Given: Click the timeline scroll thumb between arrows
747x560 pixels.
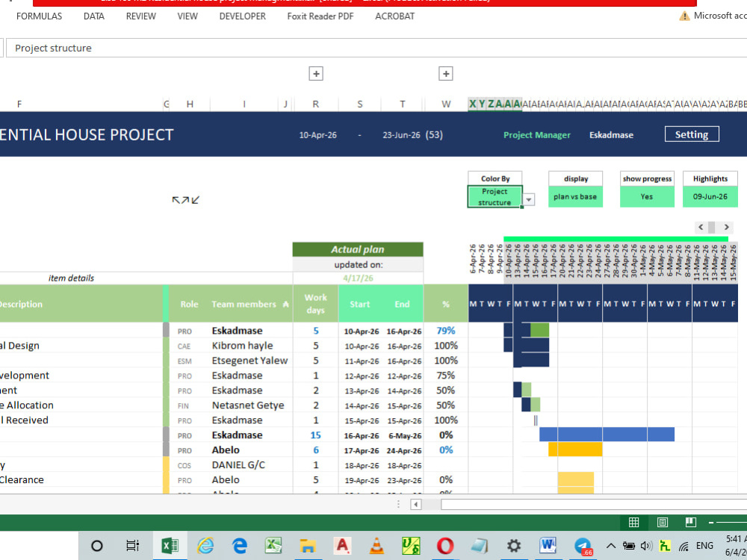Looking at the screenshot, I should pos(711,227).
